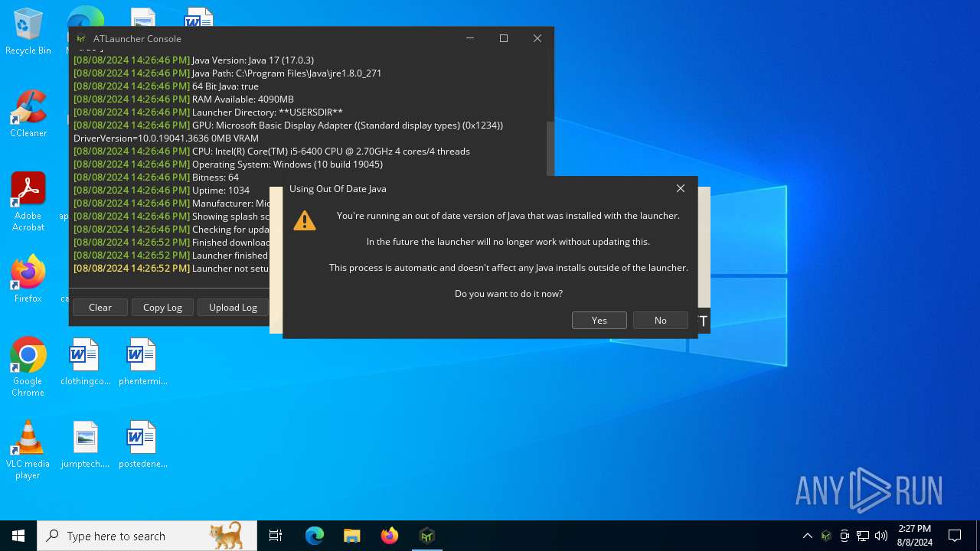Clear the ATLauncher console log
The width and height of the screenshot is (980, 551).
click(100, 307)
